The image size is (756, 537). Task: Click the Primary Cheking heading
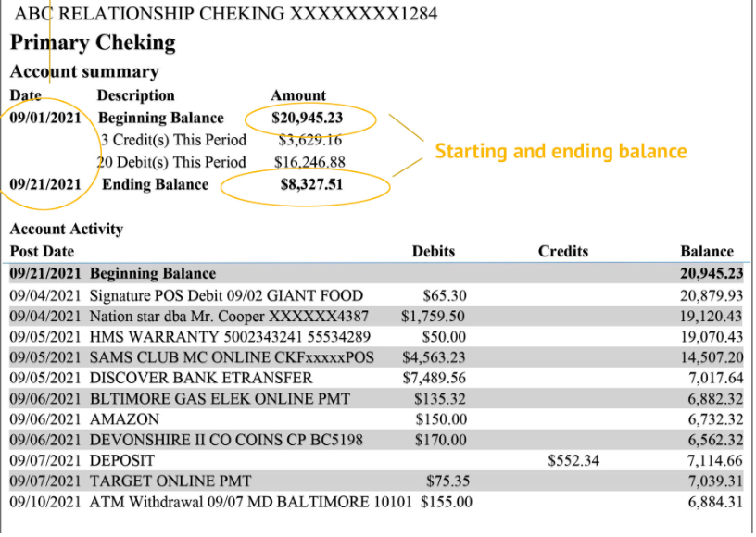(x=93, y=43)
